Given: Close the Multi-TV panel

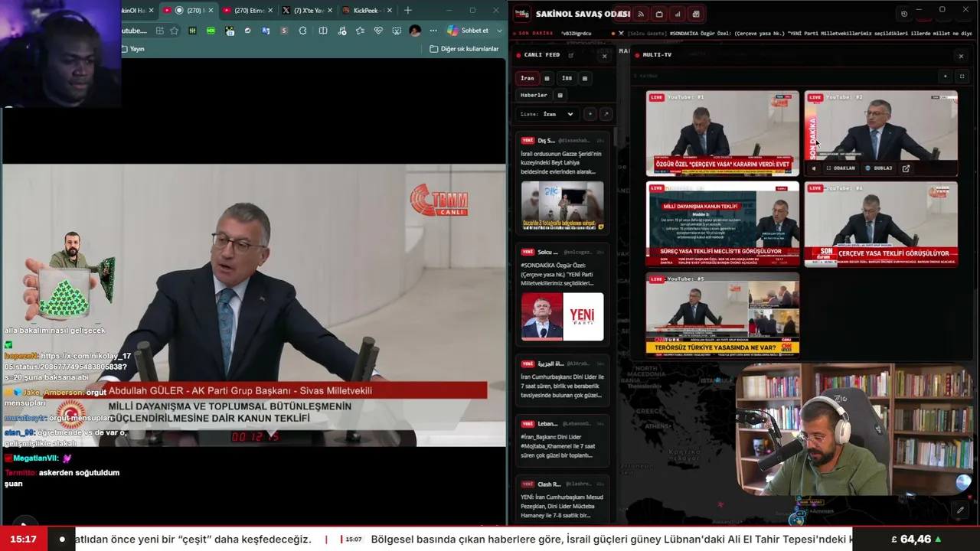Looking at the screenshot, I should [961, 56].
